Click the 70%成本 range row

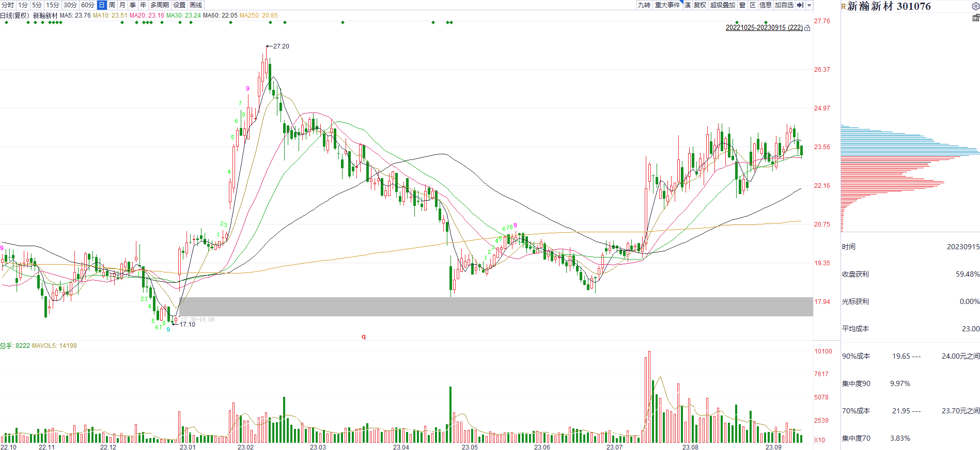(911, 411)
